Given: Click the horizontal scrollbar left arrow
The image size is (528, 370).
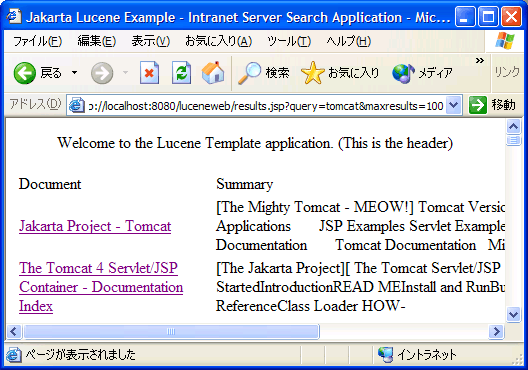Looking at the screenshot, I should tap(13, 332).
